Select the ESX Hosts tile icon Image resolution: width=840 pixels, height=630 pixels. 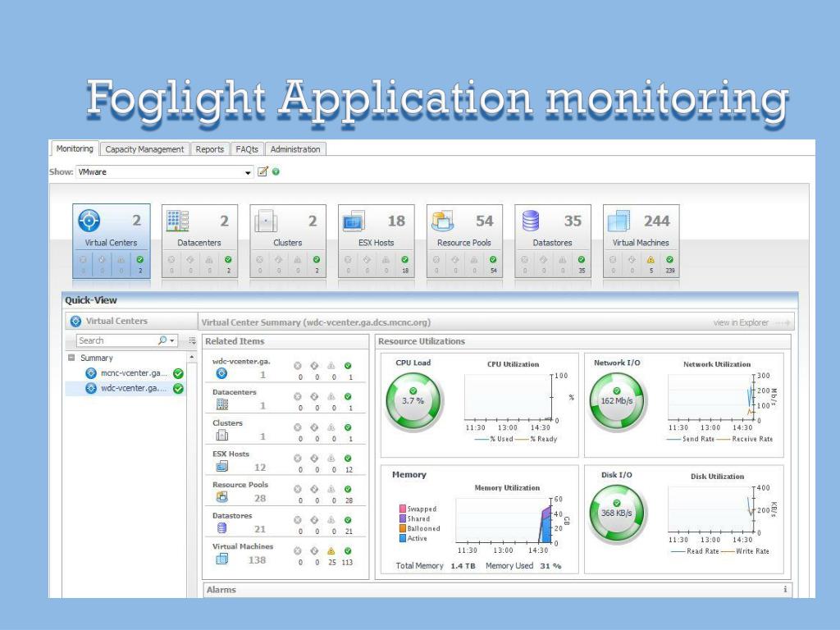[354, 220]
